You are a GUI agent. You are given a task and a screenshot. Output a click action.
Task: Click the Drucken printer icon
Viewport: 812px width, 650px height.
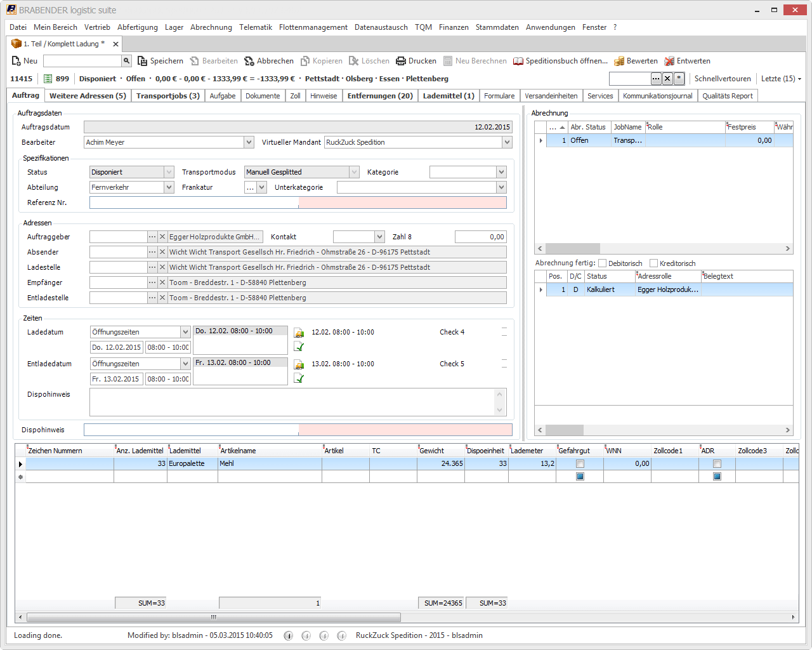[401, 61]
